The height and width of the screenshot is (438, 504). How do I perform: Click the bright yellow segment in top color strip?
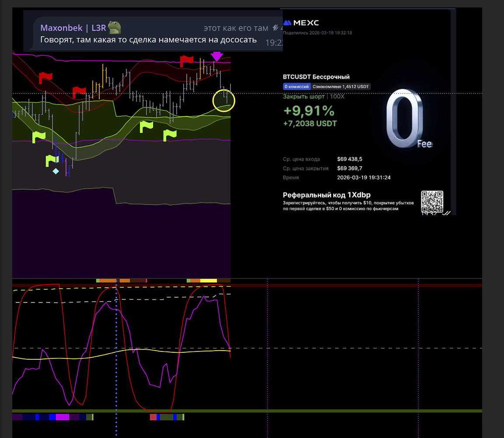[208, 281]
